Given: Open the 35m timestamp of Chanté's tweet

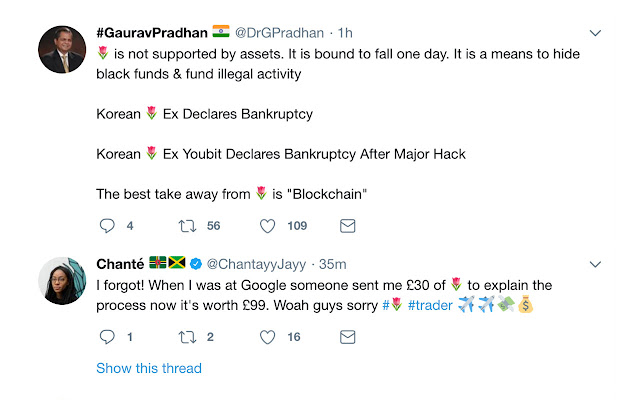Looking at the screenshot, I should pyautogui.click(x=332, y=264).
